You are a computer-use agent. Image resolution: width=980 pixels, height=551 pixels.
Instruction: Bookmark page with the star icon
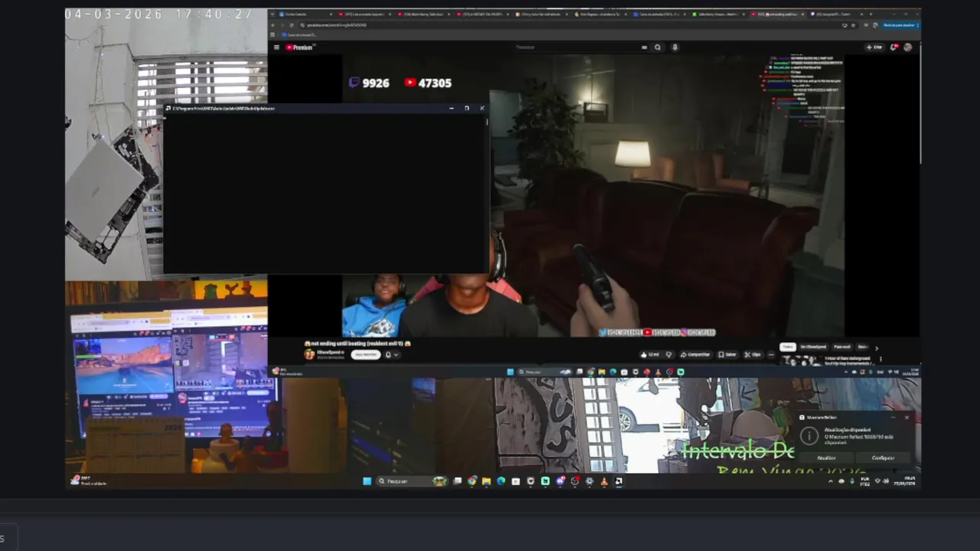pyautogui.click(x=853, y=25)
